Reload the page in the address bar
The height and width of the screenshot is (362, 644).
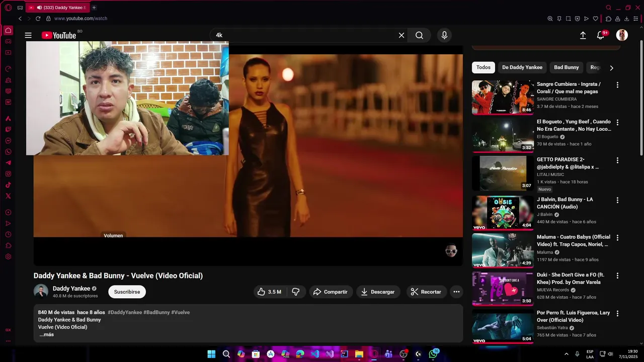[38, 19]
